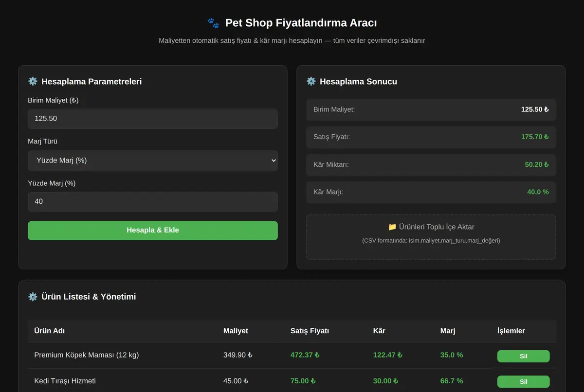
Task: Select the Kedi Tıraşı Hizmeti cell
Action: click(65, 381)
